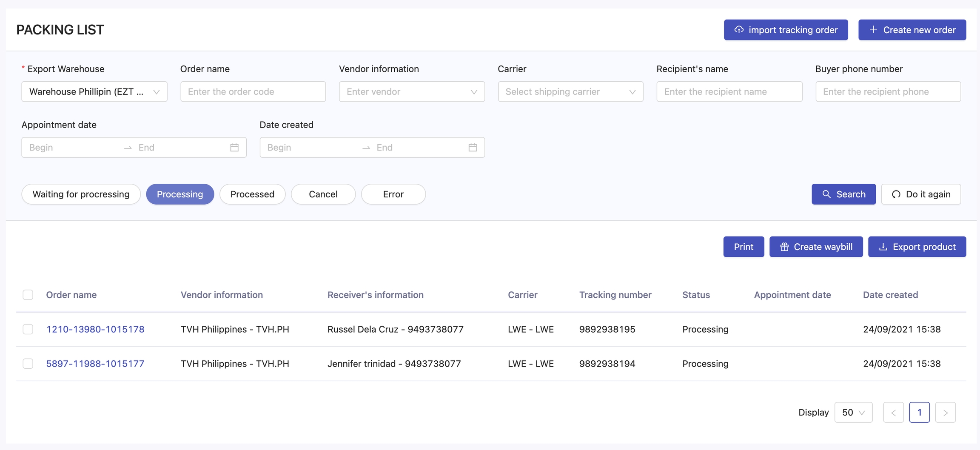Screen dimensions: 980x450
Task: Open the Date created calendar icon
Action: coord(473,148)
